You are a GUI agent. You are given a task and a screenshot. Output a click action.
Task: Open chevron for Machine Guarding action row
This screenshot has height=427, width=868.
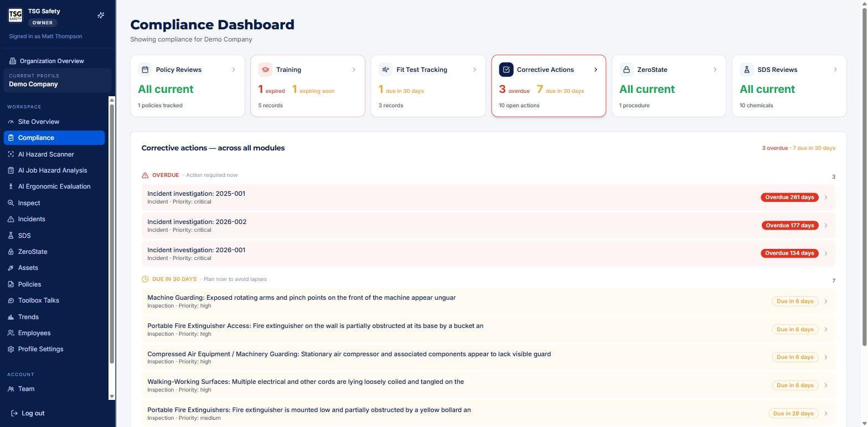(x=826, y=301)
